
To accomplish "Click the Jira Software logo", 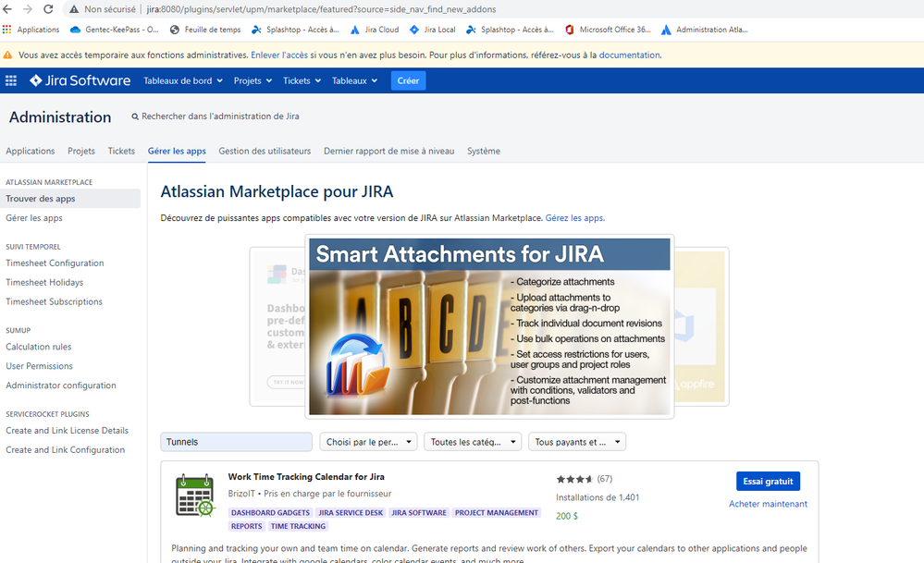I will click(80, 80).
